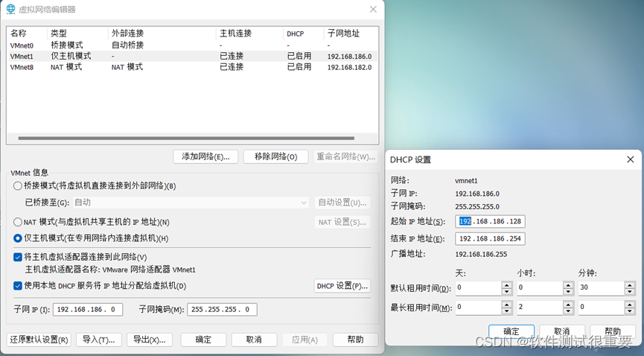The image size is (644, 356).
Task: Click the 应用(A) button
Action: (x=305, y=340)
